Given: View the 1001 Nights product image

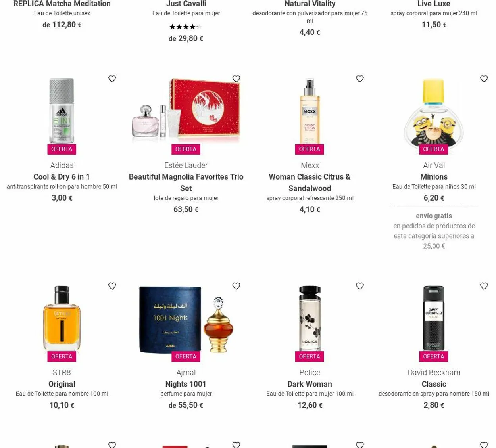Looking at the screenshot, I should pyautogui.click(x=186, y=319).
